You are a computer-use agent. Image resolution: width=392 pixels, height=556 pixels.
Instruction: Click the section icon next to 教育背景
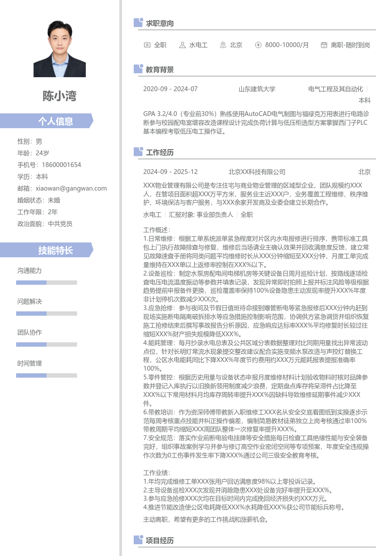pos(138,69)
